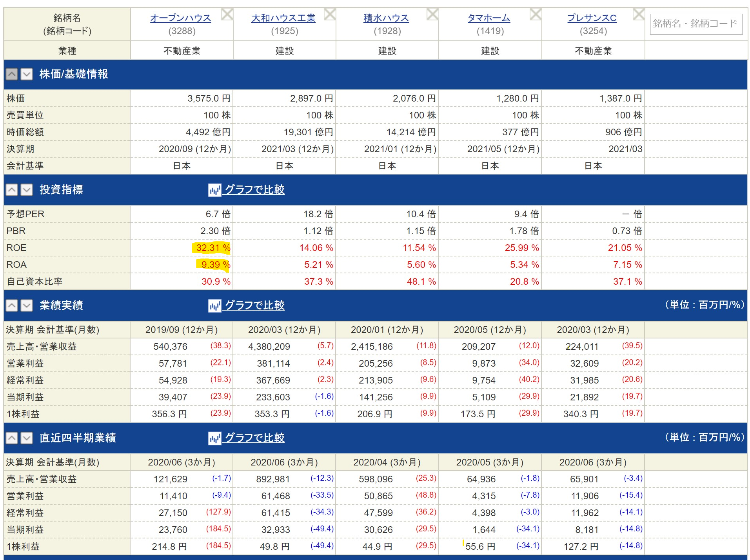Move 株価/基礎情報 section up arrow

[12, 74]
